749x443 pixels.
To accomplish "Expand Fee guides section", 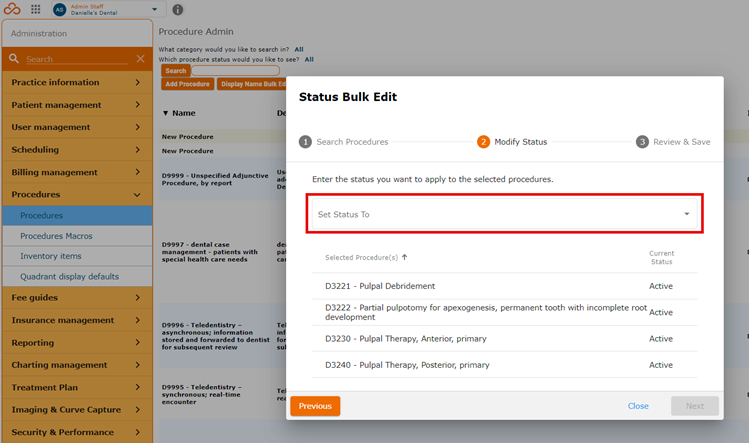I will [77, 297].
